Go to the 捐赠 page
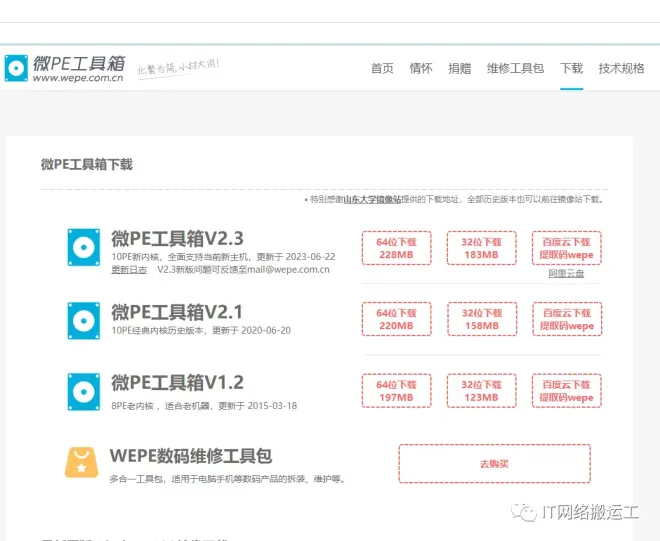Image resolution: width=660 pixels, height=541 pixels. point(460,68)
